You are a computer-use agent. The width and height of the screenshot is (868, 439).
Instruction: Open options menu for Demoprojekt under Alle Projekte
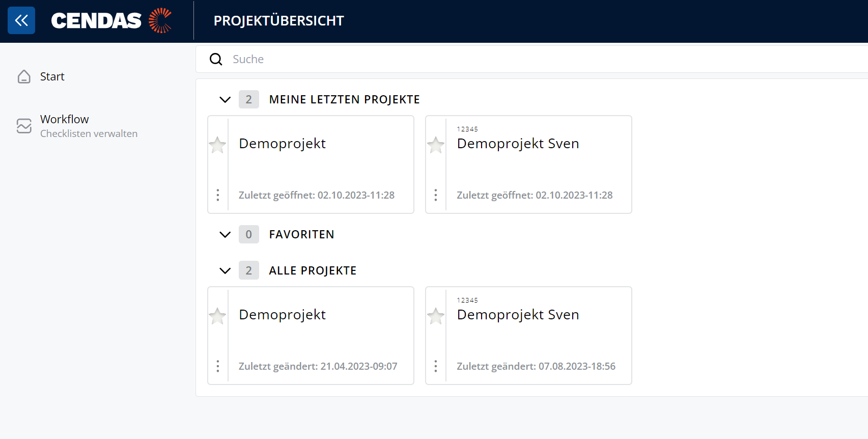tap(218, 366)
